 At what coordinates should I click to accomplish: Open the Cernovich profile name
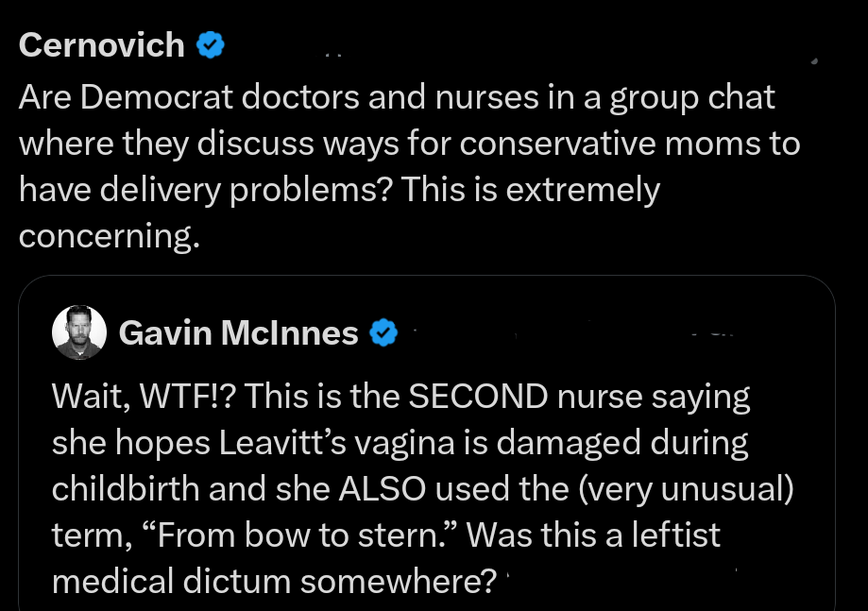tap(101, 44)
